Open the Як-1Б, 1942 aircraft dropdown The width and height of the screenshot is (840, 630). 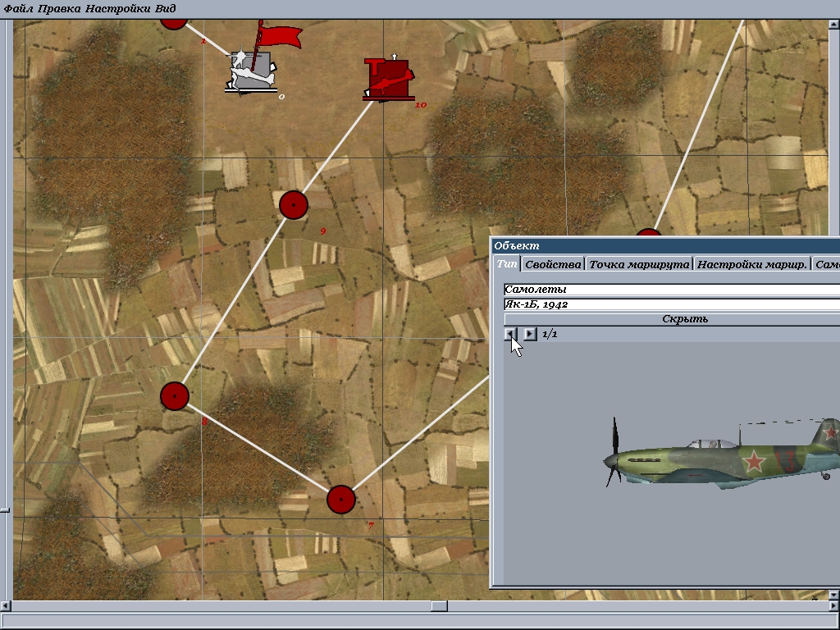672,304
